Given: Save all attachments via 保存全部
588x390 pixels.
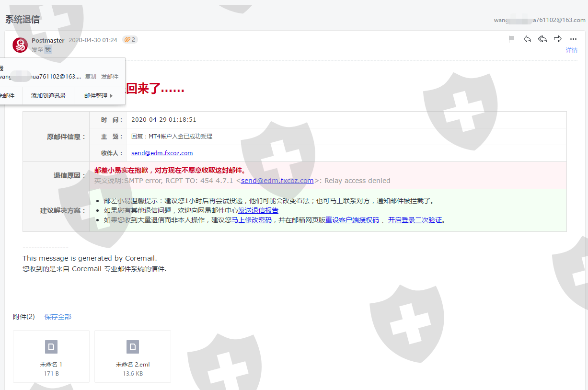Looking at the screenshot, I should pos(58,317).
